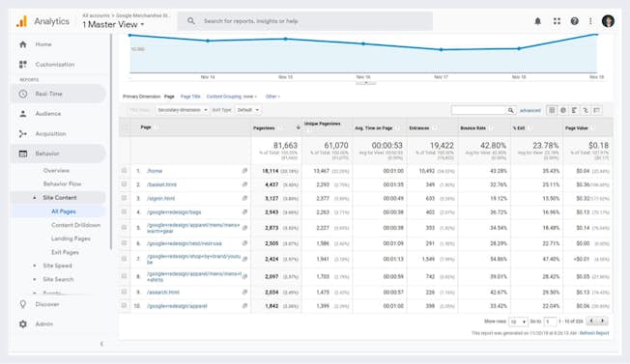The image size is (630, 364).
Task: Check the /google+redesign/bags row checkbox
Action: point(124,211)
